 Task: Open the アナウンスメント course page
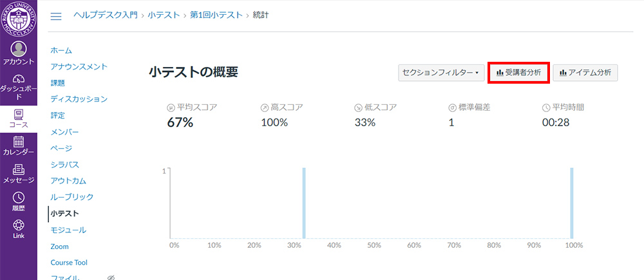coord(79,66)
